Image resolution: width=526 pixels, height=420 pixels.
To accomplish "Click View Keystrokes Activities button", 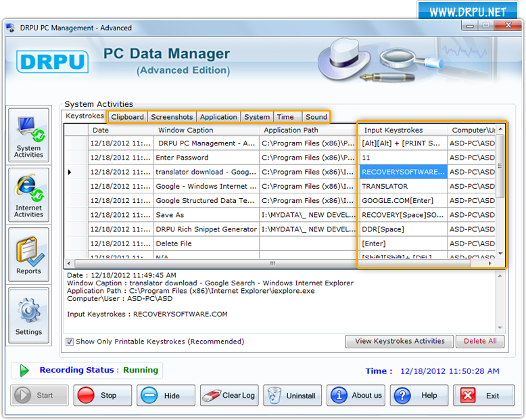I will coord(400,341).
